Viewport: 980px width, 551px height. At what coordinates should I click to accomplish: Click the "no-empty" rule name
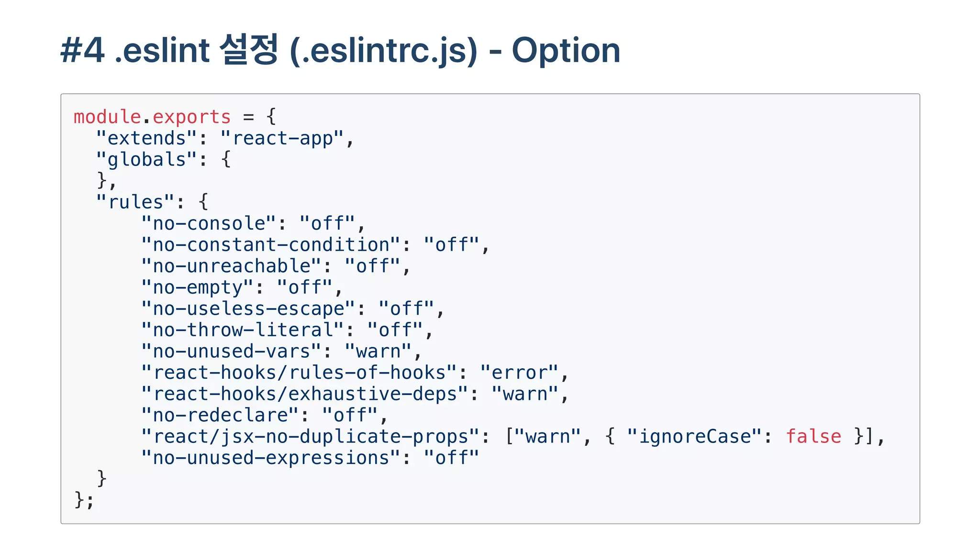coord(197,287)
